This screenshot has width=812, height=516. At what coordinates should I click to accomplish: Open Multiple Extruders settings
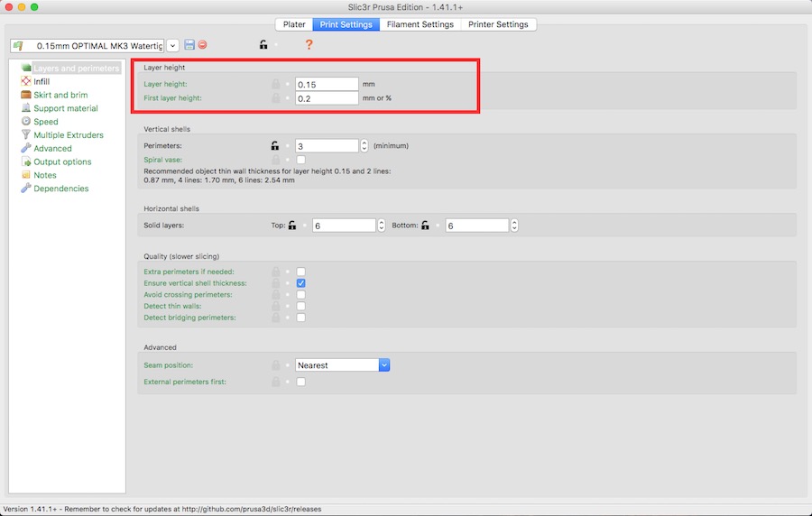(x=69, y=135)
